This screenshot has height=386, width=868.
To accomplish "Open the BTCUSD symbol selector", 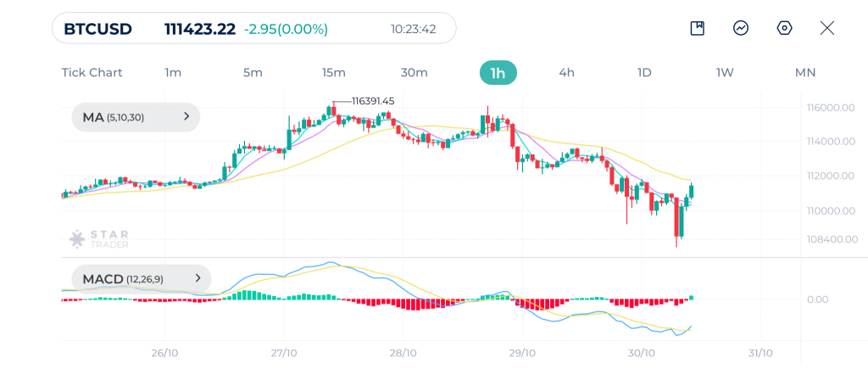I will click(98, 29).
